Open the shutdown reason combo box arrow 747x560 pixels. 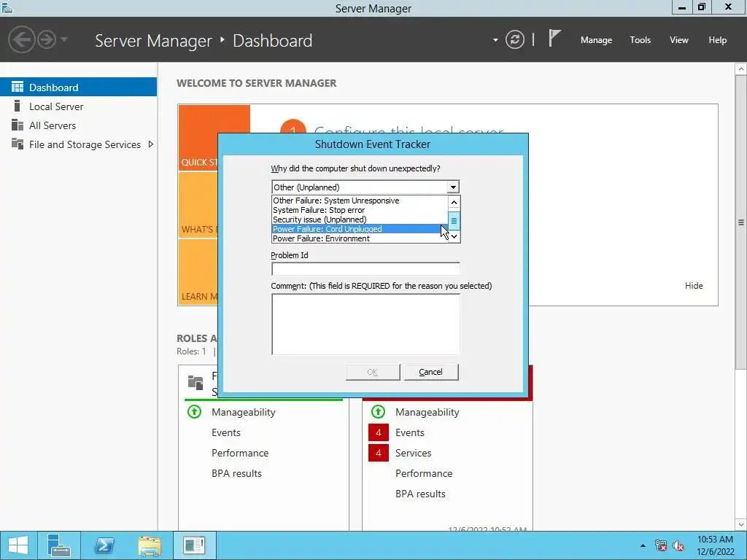453,187
